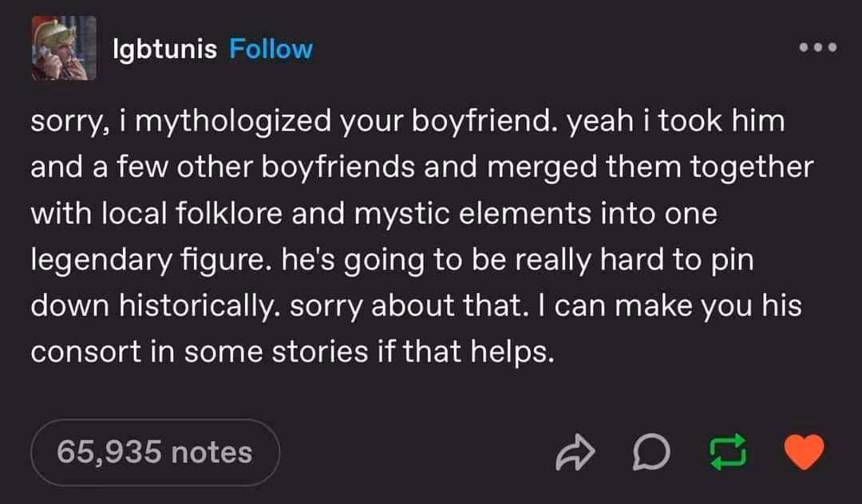Click the Roman helmet profile picture
Viewport: 862px width, 504px height.
65,49
